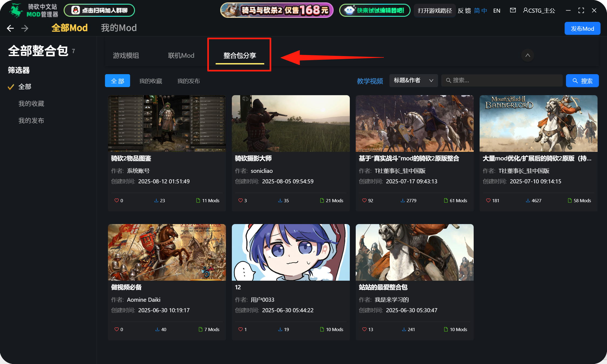The image size is (607, 364).
Task: Click the CSTG_主公 user profile icon
Action: click(525, 10)
